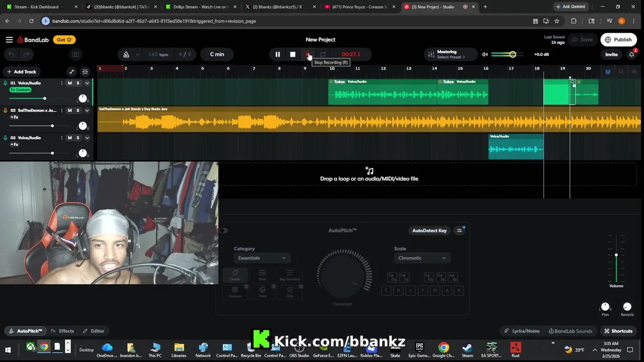Screen dimensions: 644x362
Task: Click the Ask Gemini button
Action: [571, 7]
